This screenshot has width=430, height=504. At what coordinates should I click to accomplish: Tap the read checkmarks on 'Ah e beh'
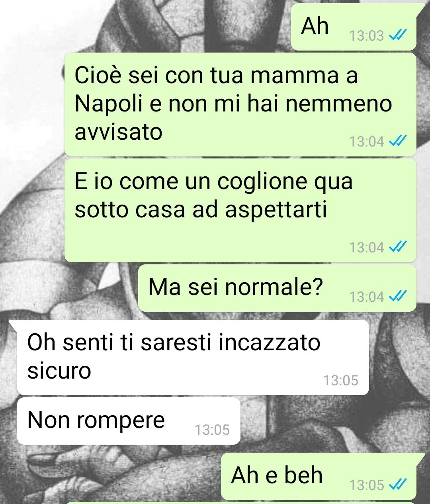click(397, 485)
